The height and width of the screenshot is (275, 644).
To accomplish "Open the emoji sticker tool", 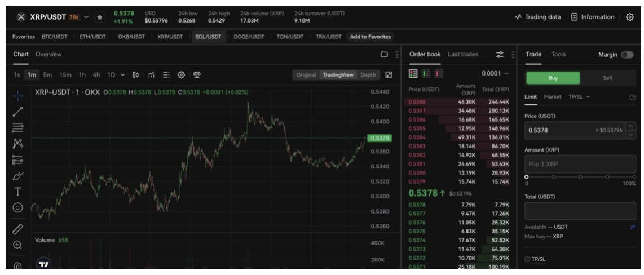I will [x=17, y=208].
